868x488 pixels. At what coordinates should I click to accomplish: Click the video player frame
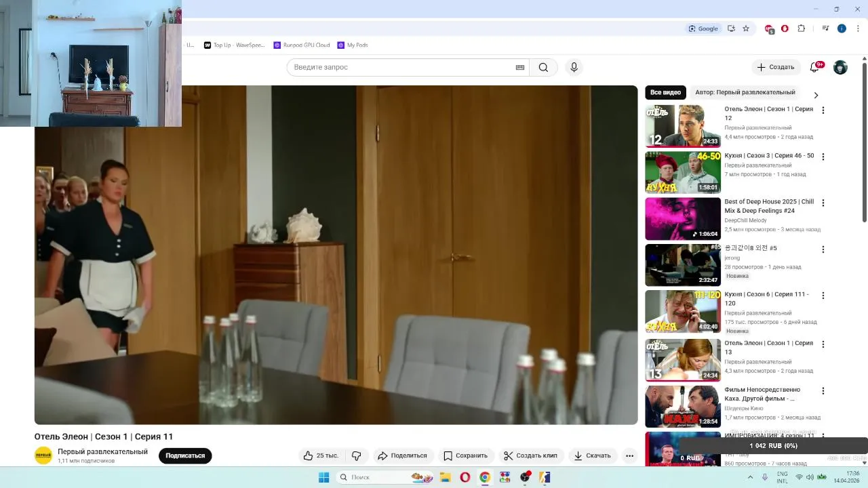point(336,255)
